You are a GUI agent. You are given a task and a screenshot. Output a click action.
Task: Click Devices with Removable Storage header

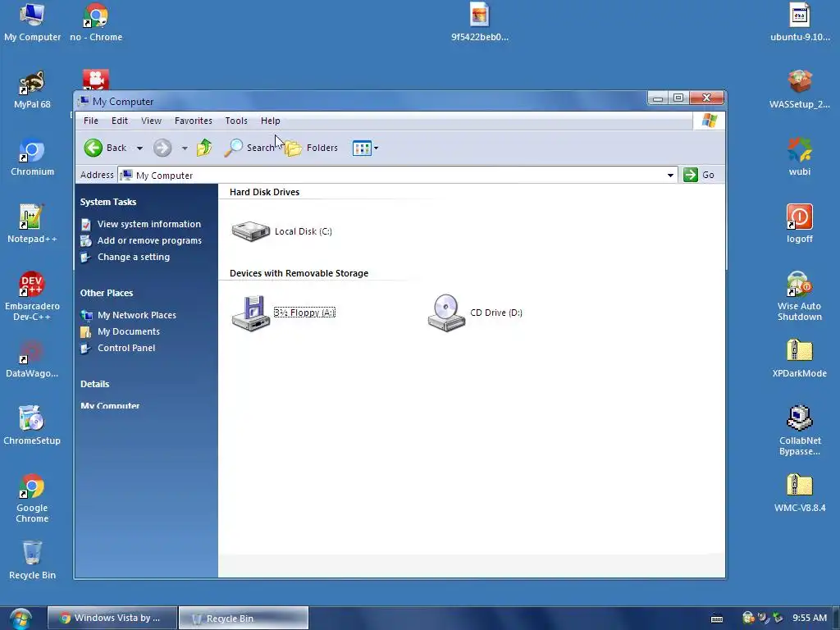[299, 273]
